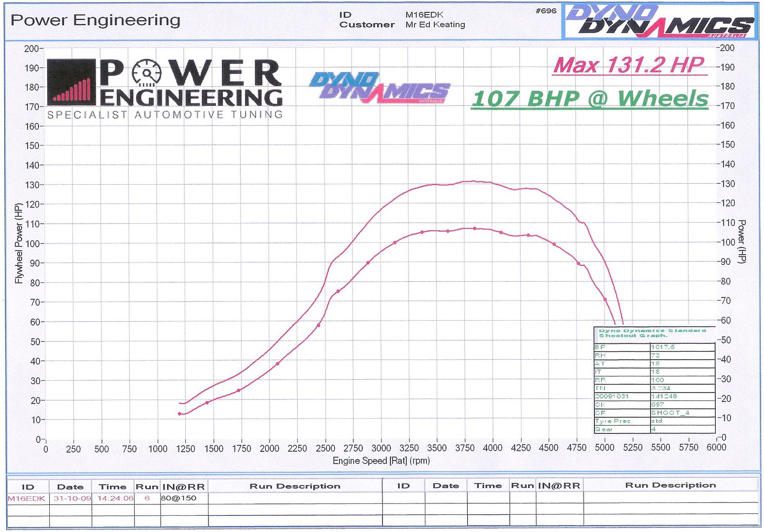Click the RH value '73'
Image resolution: width=764 pixels, height=532 pixels.
[655, 355]
